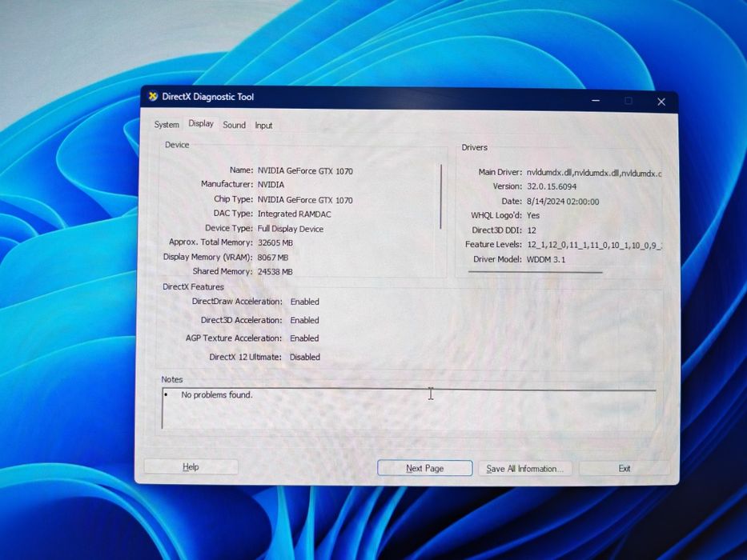Image resolution: width=747 pixels, height=560 pixels.
Task: Click the DirectX 12 Ultimate Disabled value
Action: [x=305, y=357]
